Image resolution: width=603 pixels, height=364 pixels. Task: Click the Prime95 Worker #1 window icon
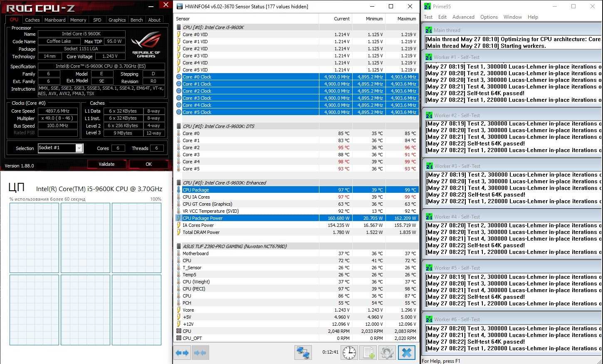click(x=428, y=57)
